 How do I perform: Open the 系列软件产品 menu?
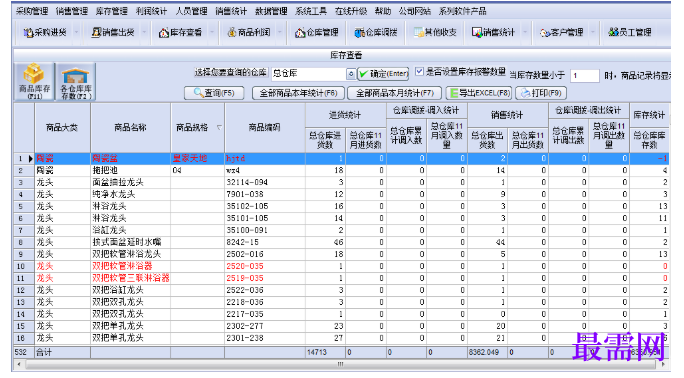462,11
